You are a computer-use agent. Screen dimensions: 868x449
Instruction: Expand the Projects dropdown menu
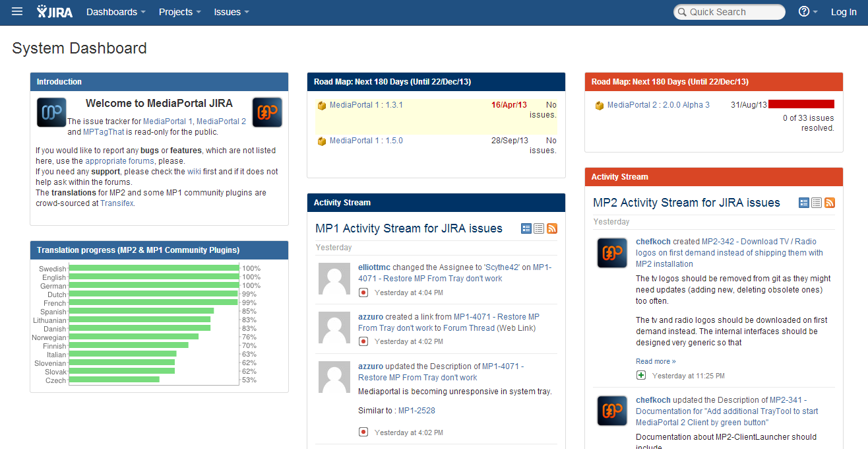179,12
